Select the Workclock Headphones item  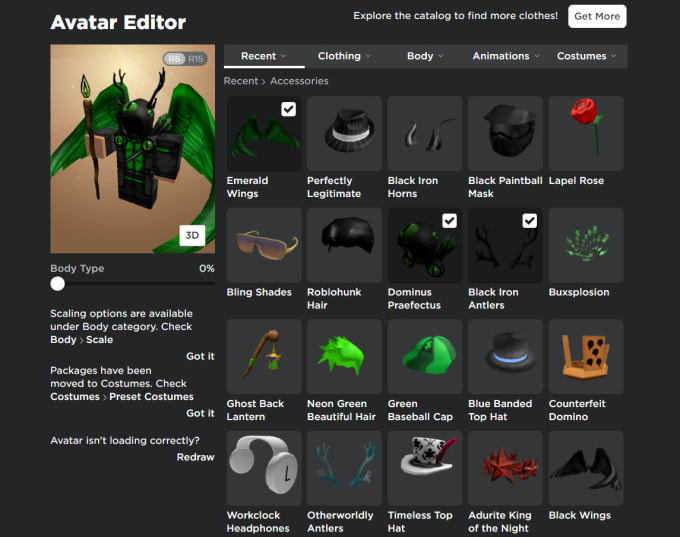pyautogui.click(x=264, y=468)
